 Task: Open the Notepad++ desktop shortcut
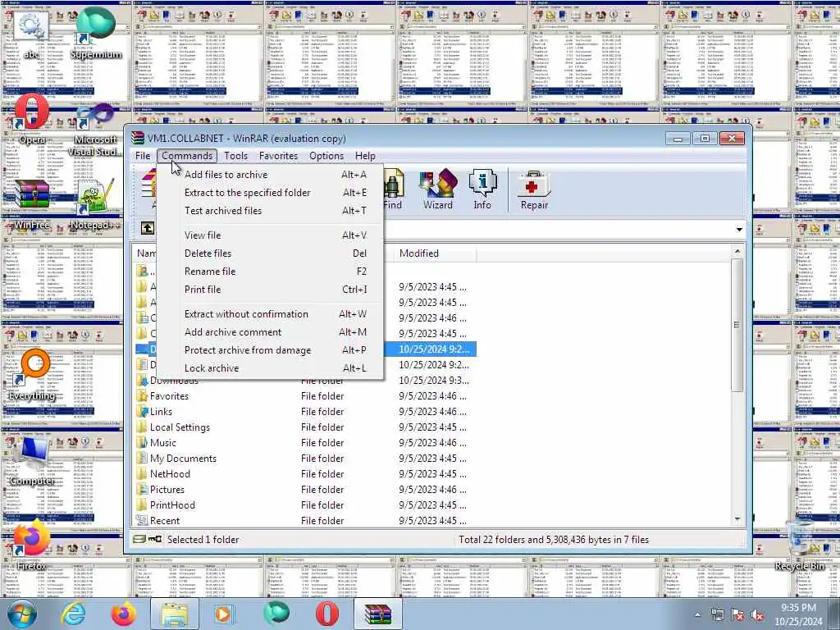coord(97,204)
